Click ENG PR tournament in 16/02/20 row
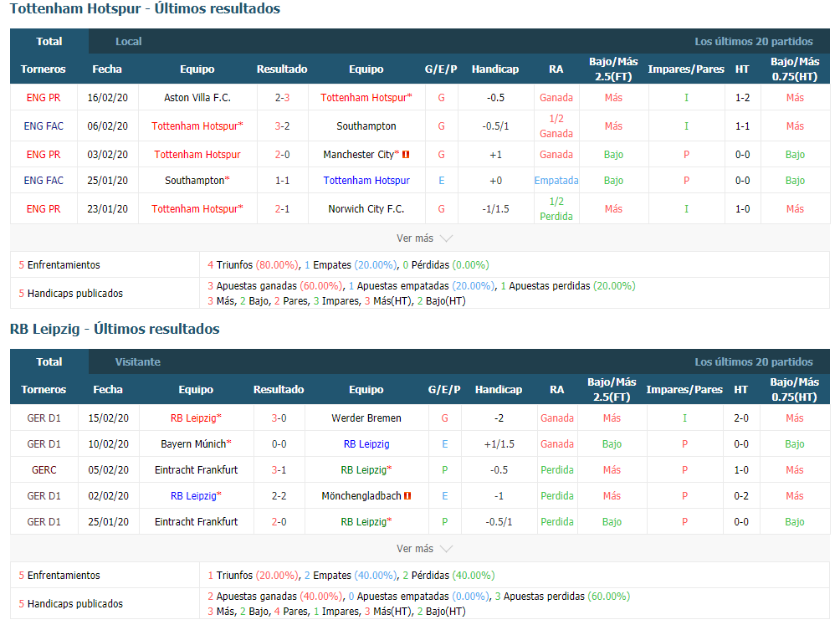 pos(44,97)
